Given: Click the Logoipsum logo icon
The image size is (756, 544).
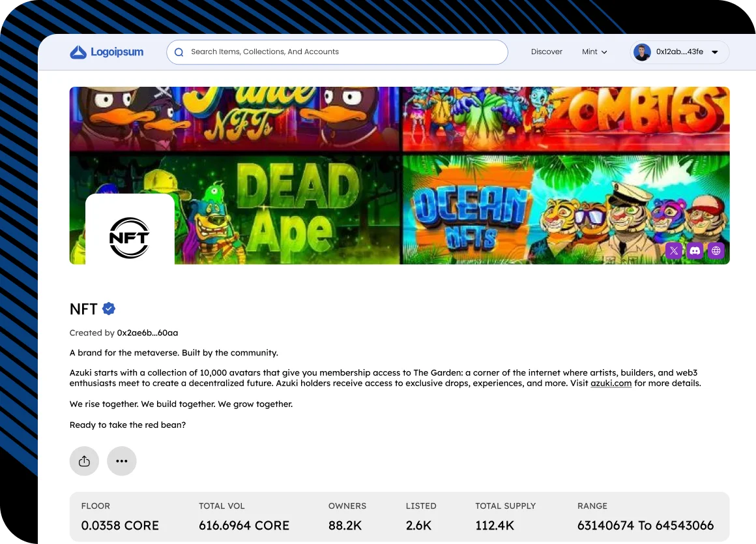Looking at the screenshot, I should (78, 52).
